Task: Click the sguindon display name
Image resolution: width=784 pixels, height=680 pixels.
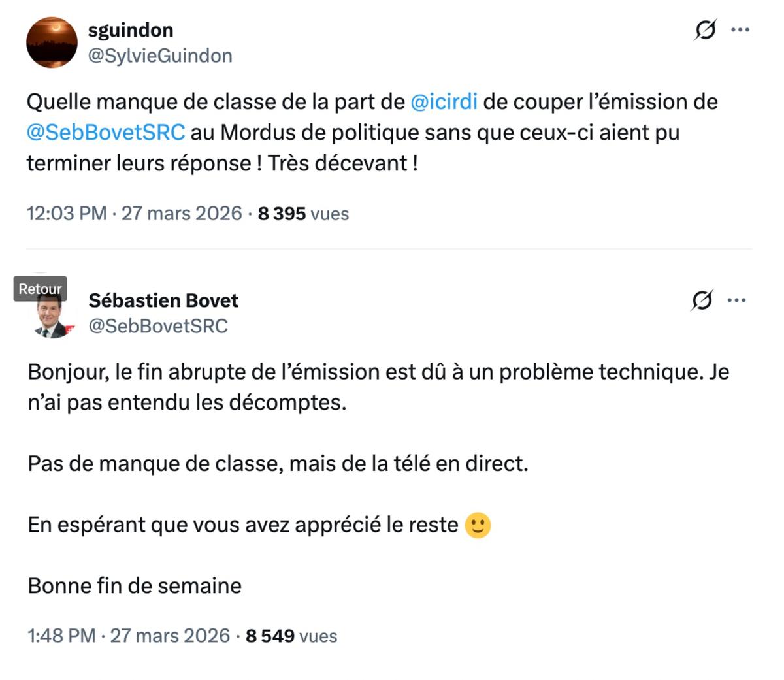Action: 131,29
